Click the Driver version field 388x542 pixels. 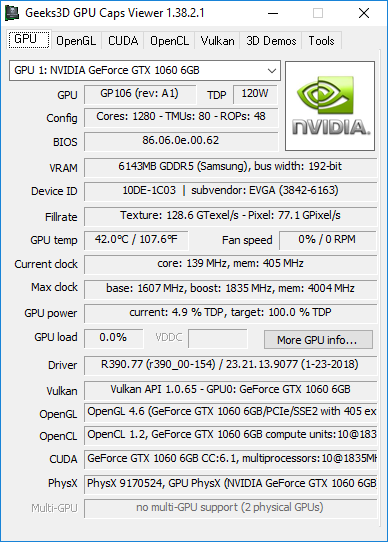230,365
